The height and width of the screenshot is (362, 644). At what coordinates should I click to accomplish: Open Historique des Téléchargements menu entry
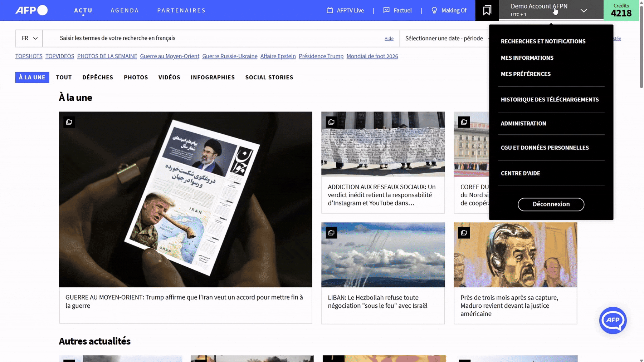(550, 100)
